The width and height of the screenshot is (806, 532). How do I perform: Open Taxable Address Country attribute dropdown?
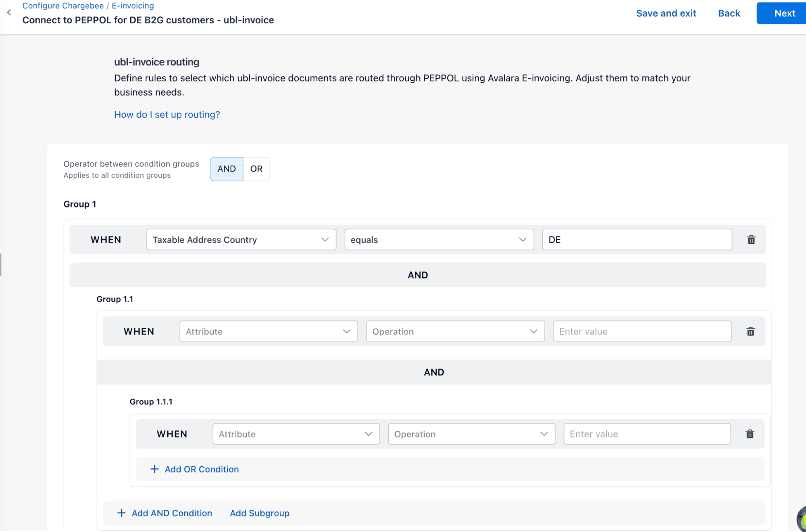point(241,240)
